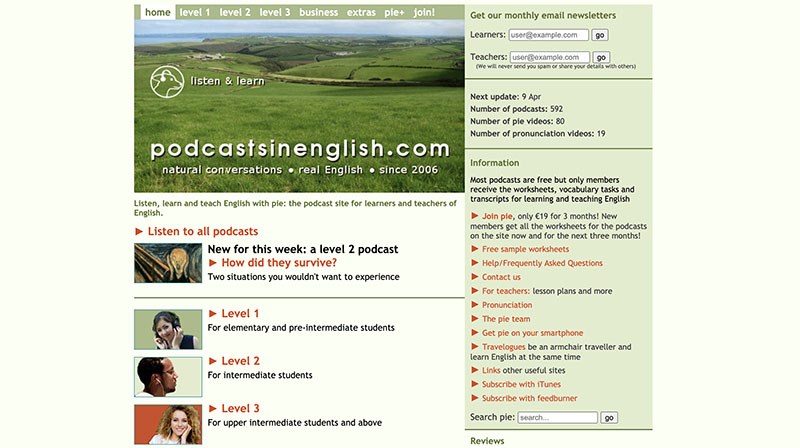
Task: Click the Teachers email input field
Action: point(549,57)
